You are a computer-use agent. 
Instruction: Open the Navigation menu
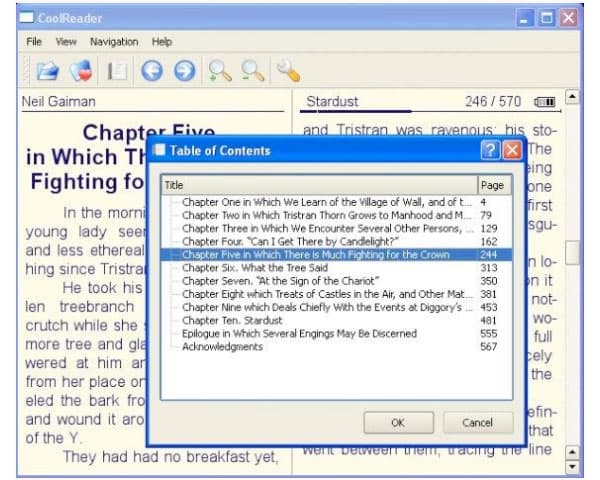[x=114, y=42]
